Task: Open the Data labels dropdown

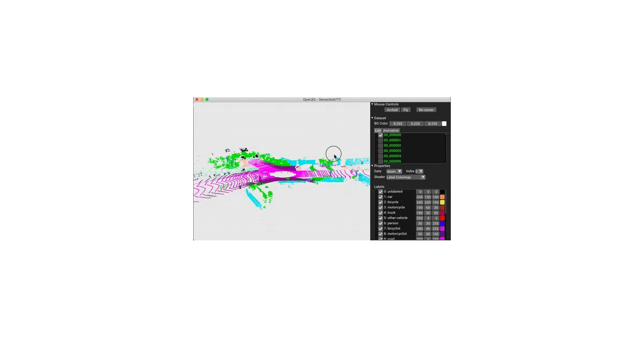Action: (x=394, y=171)
